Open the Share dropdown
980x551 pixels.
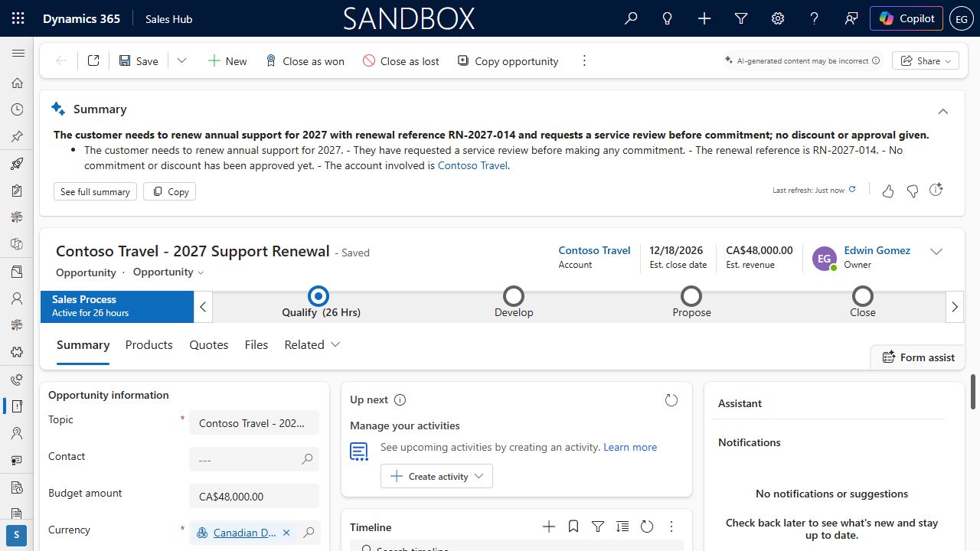pyautogui.click(x=926, y=60)
